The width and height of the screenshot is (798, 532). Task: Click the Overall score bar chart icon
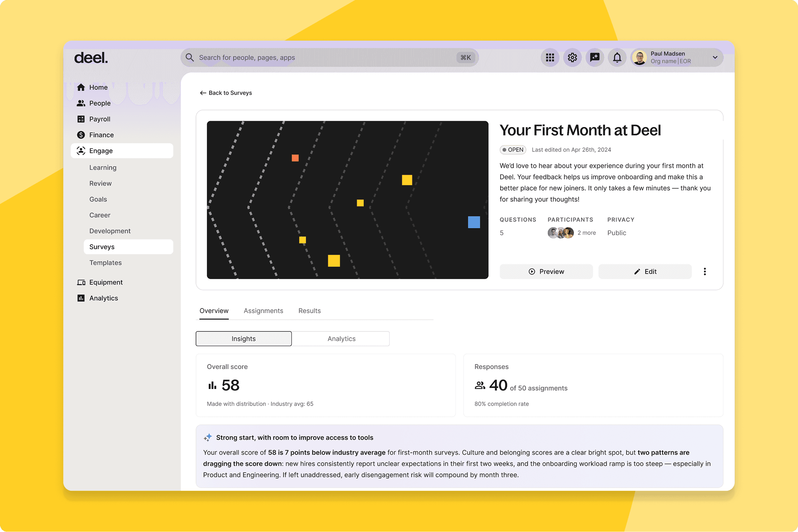pyautogui.click(x=212, y=385)
